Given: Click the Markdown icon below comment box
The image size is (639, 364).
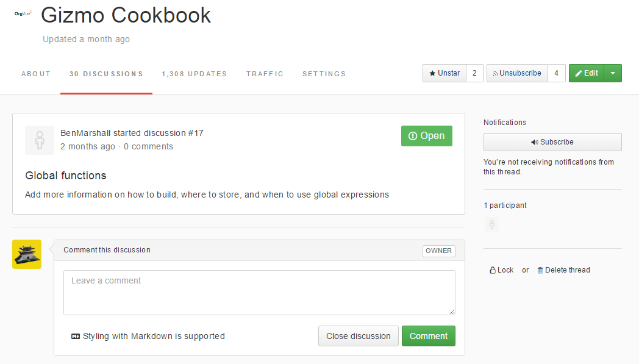Looking at the screenshot, I should pos(76,336).
